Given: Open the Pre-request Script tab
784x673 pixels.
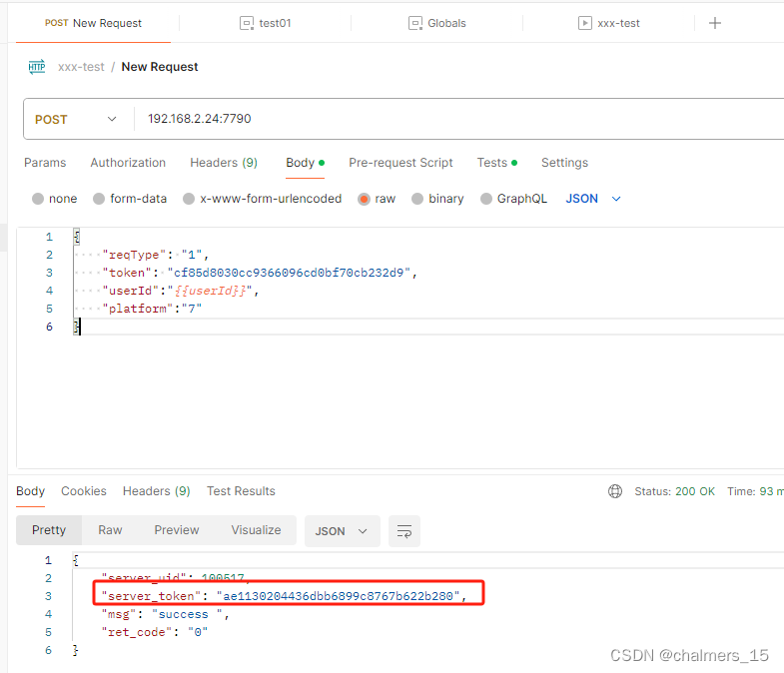Looking at the screenshot, I should pos(400,163).
